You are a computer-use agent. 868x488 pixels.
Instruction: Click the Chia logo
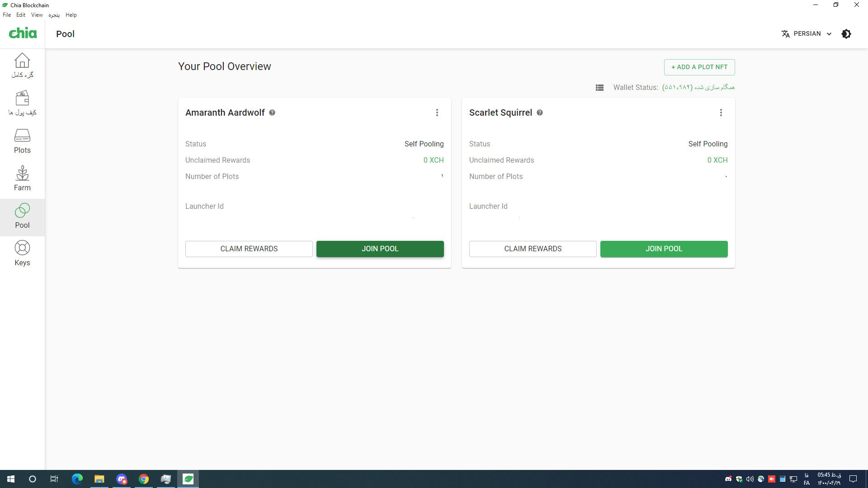[23, 33]
